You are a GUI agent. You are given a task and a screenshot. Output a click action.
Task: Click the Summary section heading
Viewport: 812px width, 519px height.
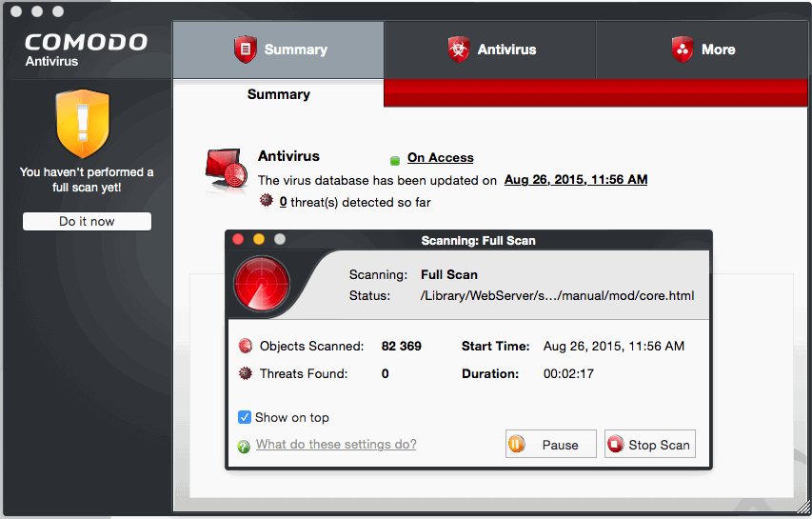tap(279, 94)
